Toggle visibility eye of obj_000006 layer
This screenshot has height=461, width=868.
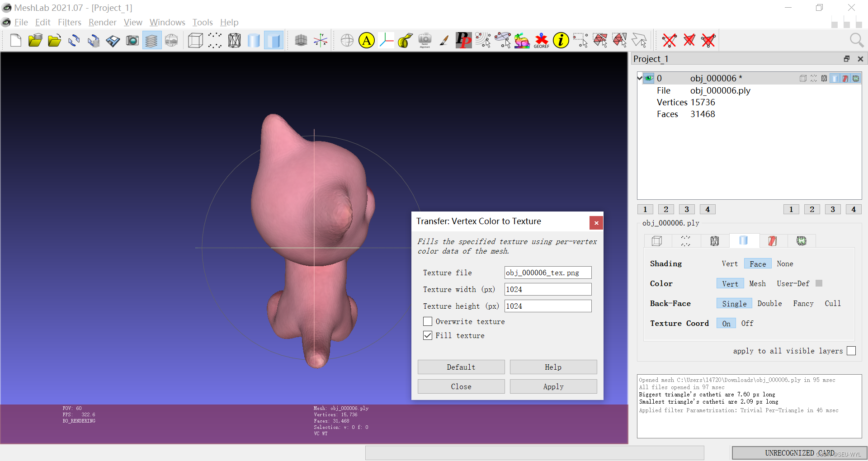point(649,78)
